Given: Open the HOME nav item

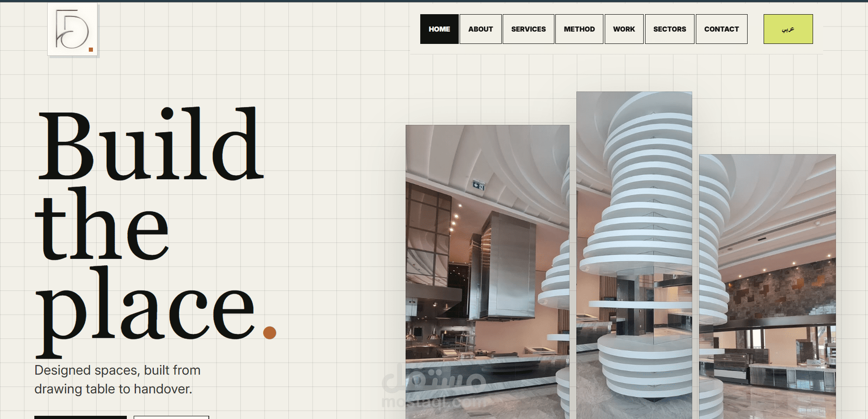Looking at the screenshot, I should (439, 29).
